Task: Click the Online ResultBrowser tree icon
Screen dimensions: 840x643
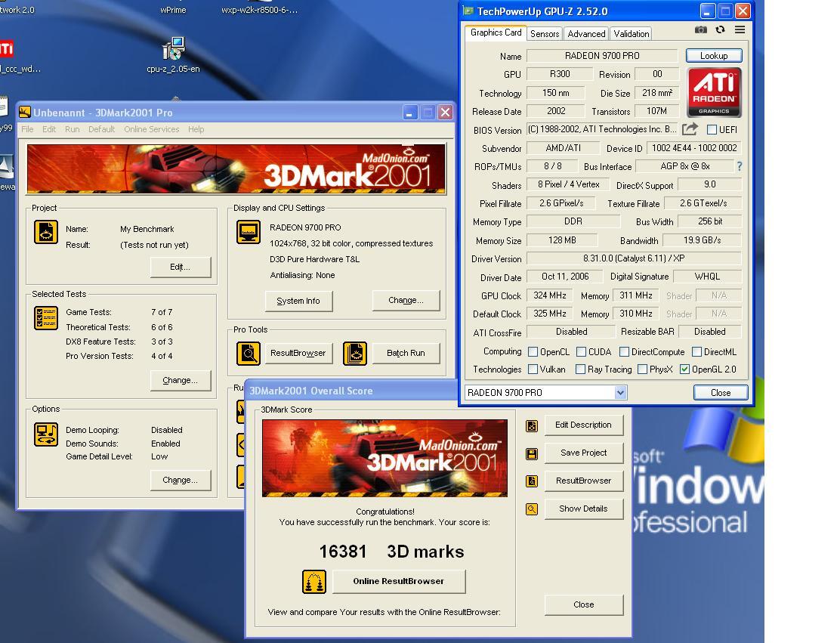Action: 314,581
